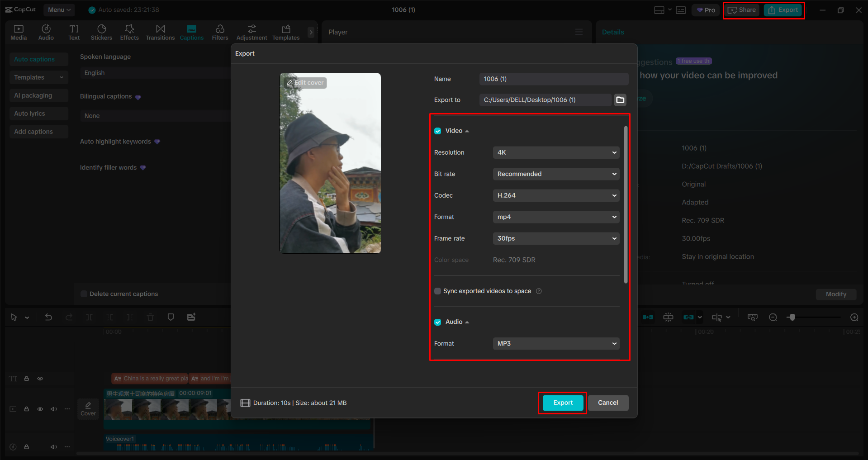Open the Codec dropdown showing H.264
Image resolution: width=868 pixels, height=460 pixels.
[x=555, y=195]
